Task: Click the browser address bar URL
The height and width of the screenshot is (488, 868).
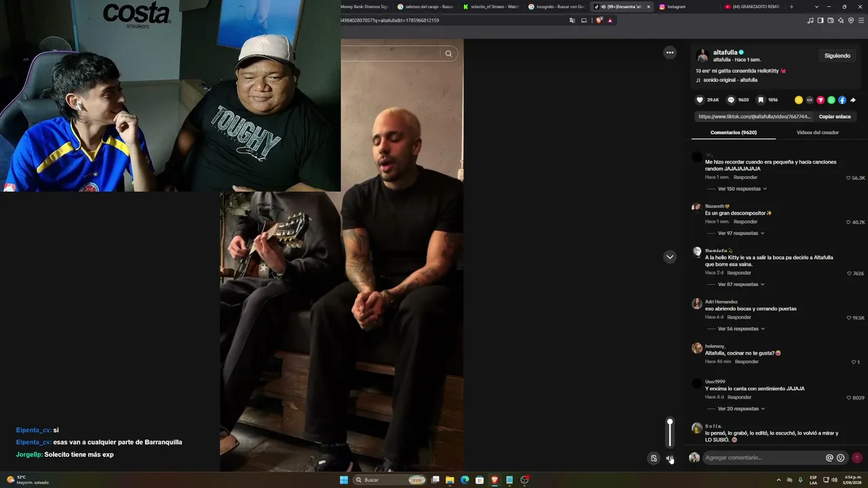Action: pyautogui.click(x=390, y=20)
